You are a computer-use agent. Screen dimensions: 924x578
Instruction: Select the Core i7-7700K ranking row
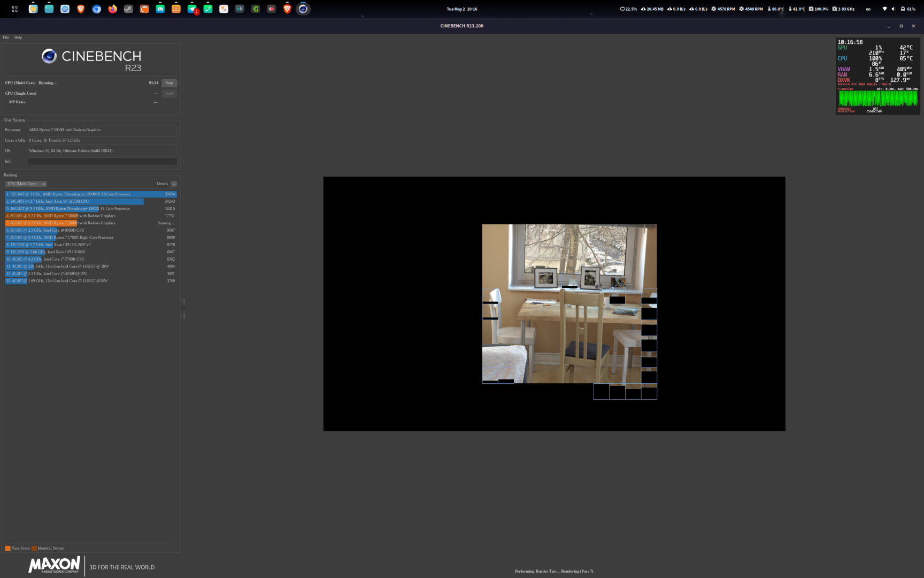click(x=91, y=259)
